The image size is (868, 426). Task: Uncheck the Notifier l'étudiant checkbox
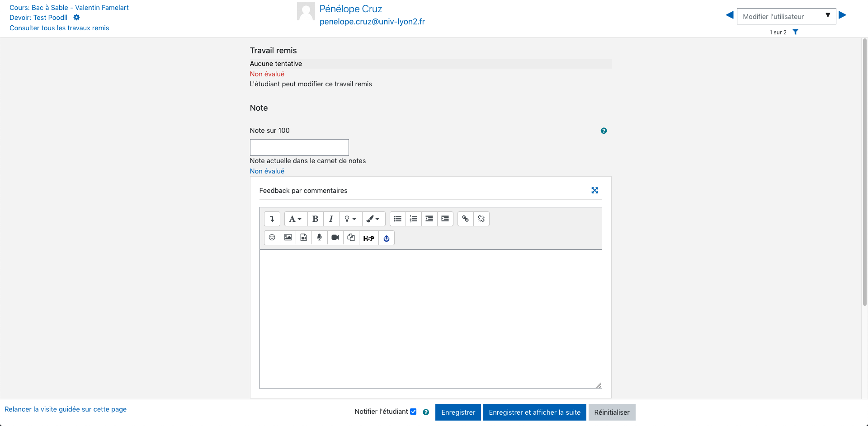pos(414,412)
